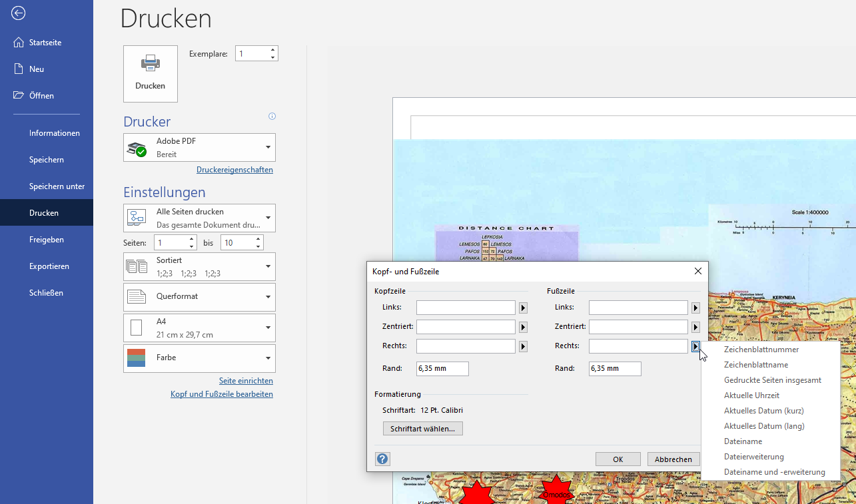Open the A4 paper size dropdown

(x=268, y=328)
